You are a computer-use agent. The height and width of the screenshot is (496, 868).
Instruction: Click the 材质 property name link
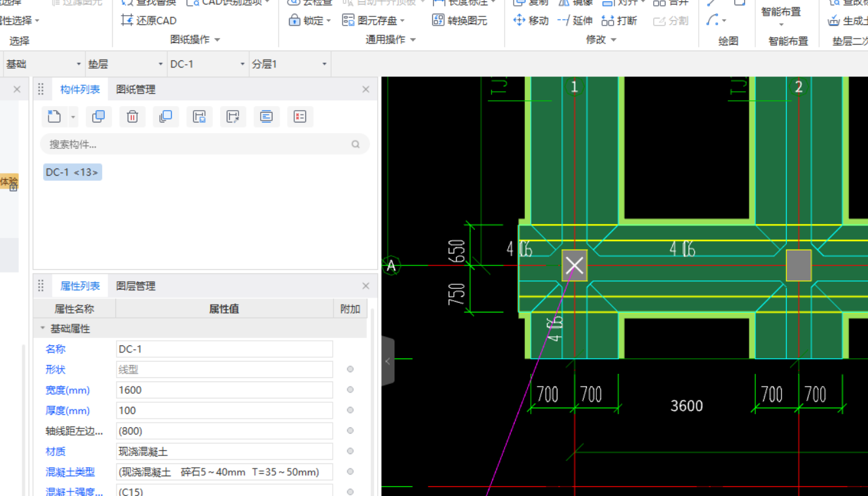coord(56,451)
